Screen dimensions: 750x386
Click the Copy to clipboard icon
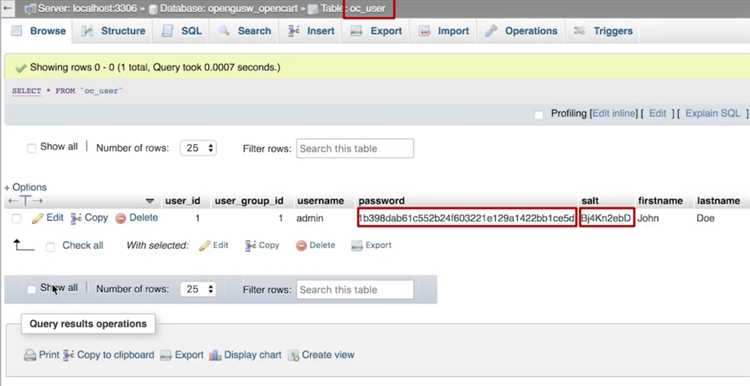68,355
